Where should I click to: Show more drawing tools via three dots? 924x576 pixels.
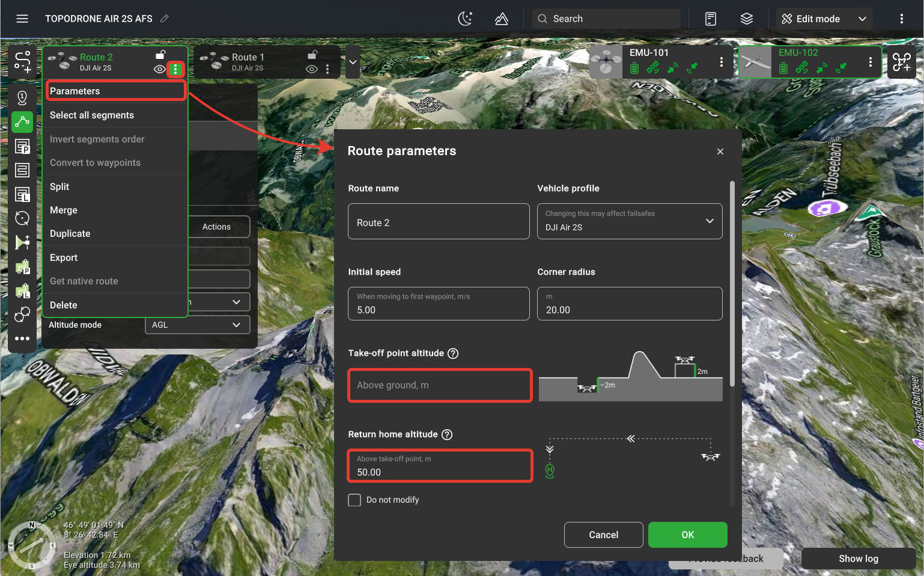coord(22,339)
